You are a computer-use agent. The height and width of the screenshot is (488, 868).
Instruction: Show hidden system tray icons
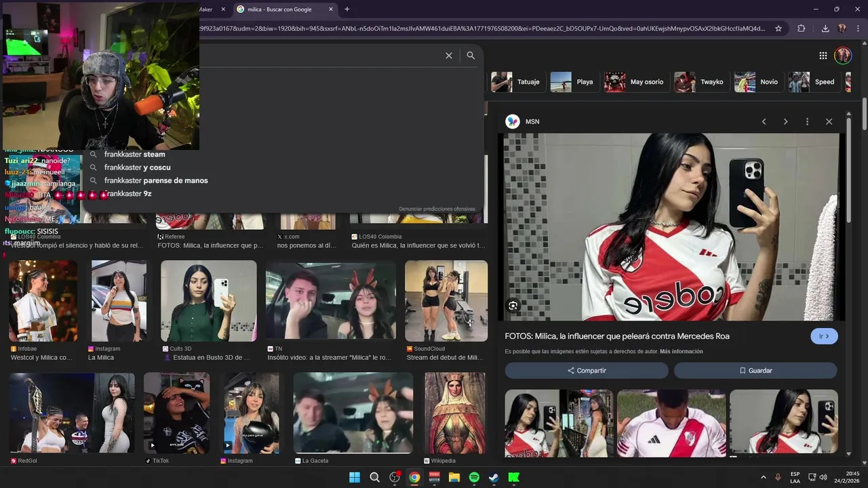pyautogui.click(x=764, y=477)
